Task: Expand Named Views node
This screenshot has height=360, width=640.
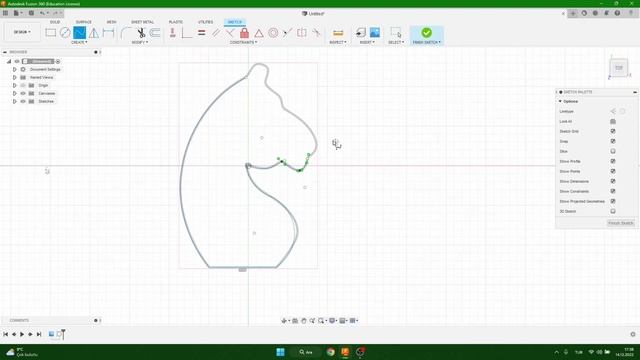Action: click(15, 77)
